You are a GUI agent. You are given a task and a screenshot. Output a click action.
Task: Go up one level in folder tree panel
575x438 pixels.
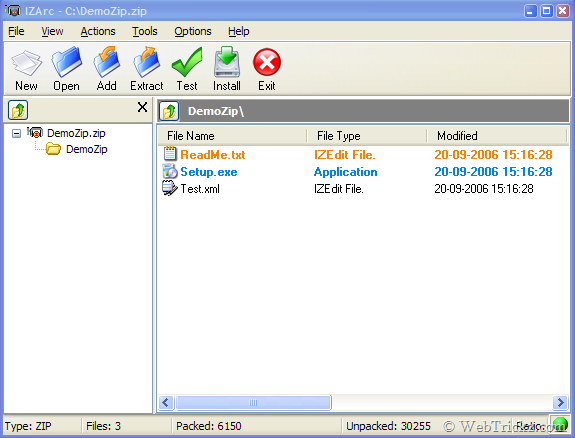tap(18, 110)
